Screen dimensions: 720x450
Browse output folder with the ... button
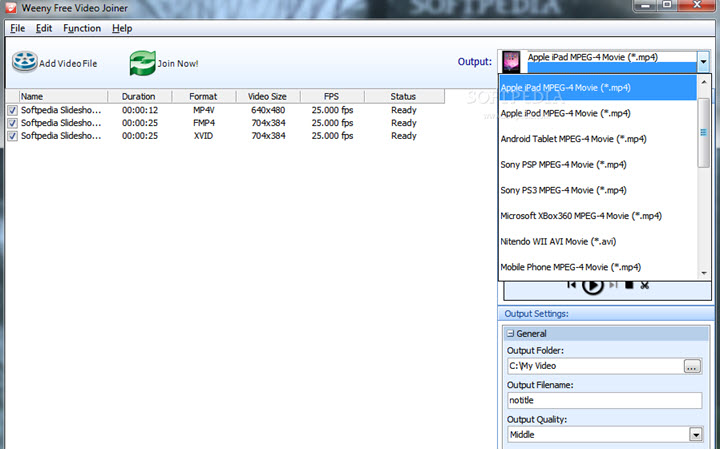pyautogui.click(x=692, y=366)
